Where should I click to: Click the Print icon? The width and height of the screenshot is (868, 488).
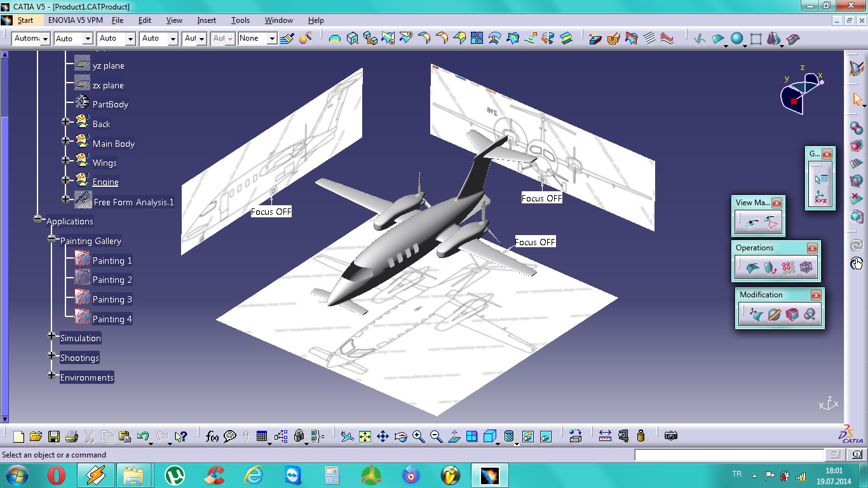[x=71, y=437]
